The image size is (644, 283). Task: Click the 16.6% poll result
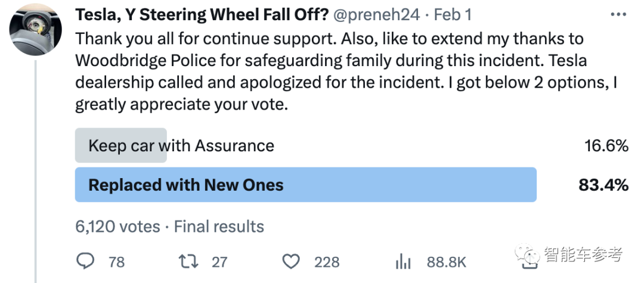(x=606, y=145)
